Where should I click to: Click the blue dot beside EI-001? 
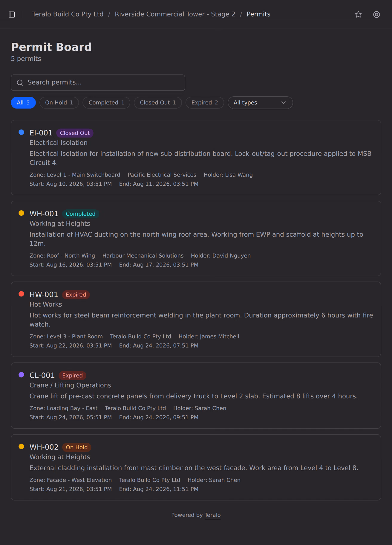tap(21, 132)
